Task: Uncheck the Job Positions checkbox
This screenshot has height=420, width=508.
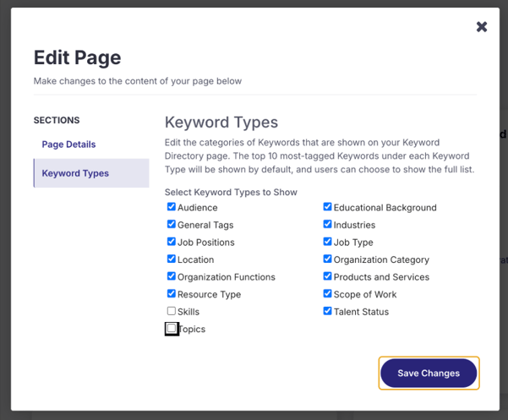Action: click(172, 242)
